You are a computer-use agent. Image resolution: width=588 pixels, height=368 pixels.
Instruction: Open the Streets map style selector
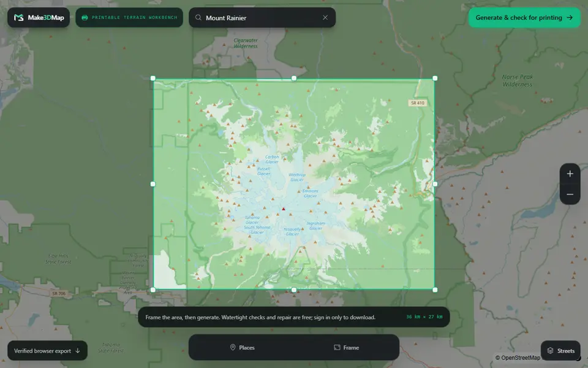pyautogui.click(x=560, y=351)
